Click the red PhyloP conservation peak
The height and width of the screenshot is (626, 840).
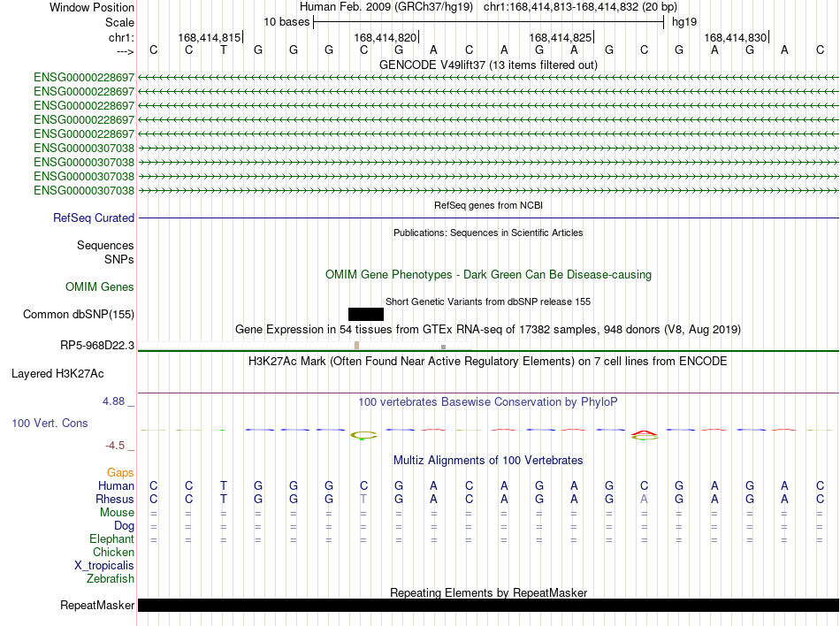pyautogui.click(x=644, y=432)
